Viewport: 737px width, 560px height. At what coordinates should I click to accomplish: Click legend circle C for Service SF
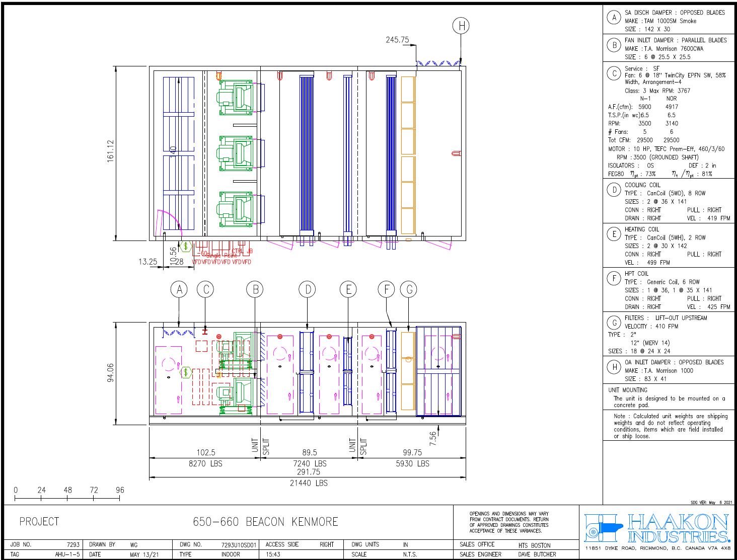coord(614,73)
